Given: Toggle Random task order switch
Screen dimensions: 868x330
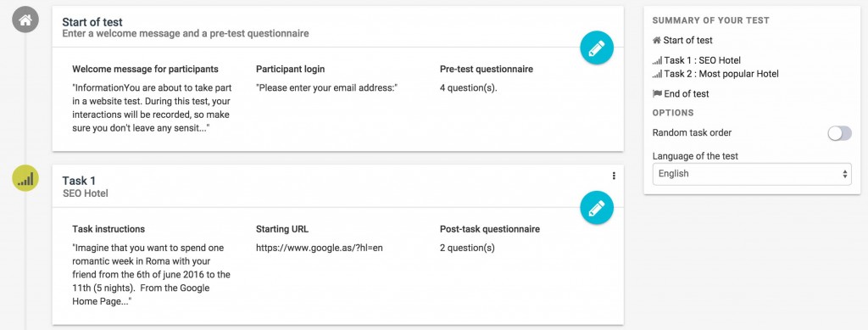Looking at the screenshot, I should pos(840,133).
